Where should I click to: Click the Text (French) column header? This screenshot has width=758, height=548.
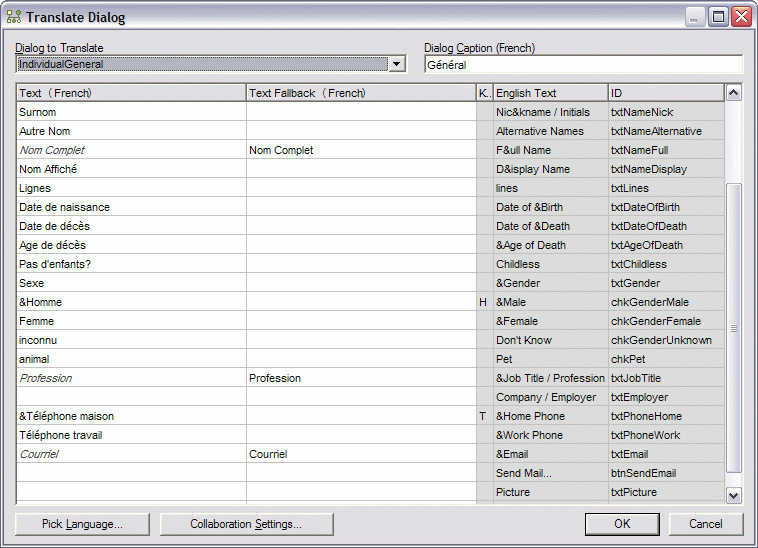tap(131, 93)
